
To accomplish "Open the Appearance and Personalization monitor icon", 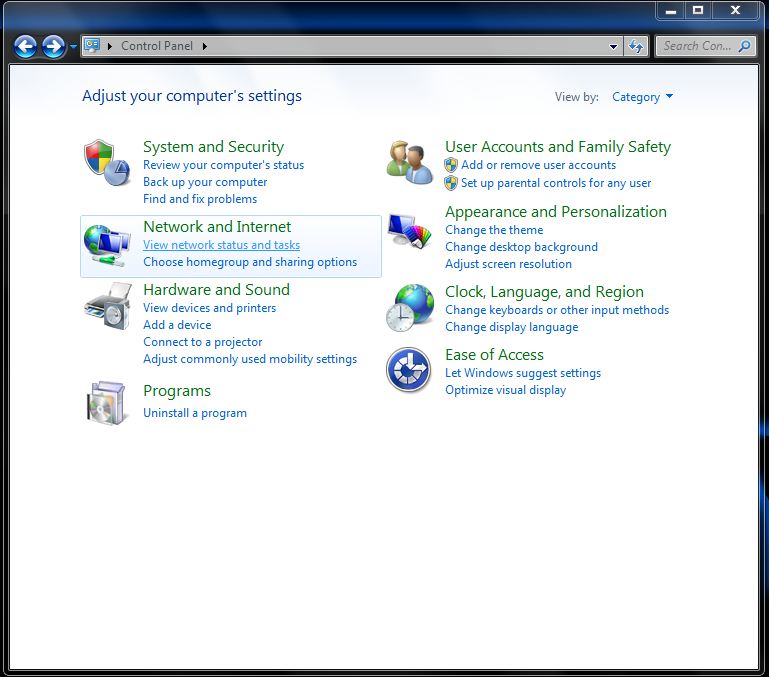I will pyautogui.click(x=410, y=231).
